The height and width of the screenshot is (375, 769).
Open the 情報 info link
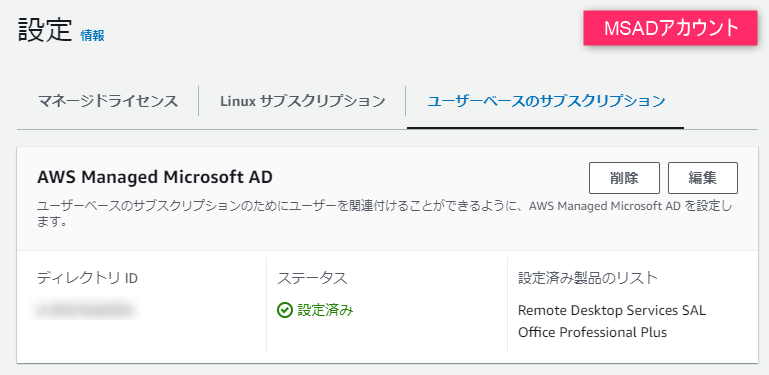click(x=92, y=35)
